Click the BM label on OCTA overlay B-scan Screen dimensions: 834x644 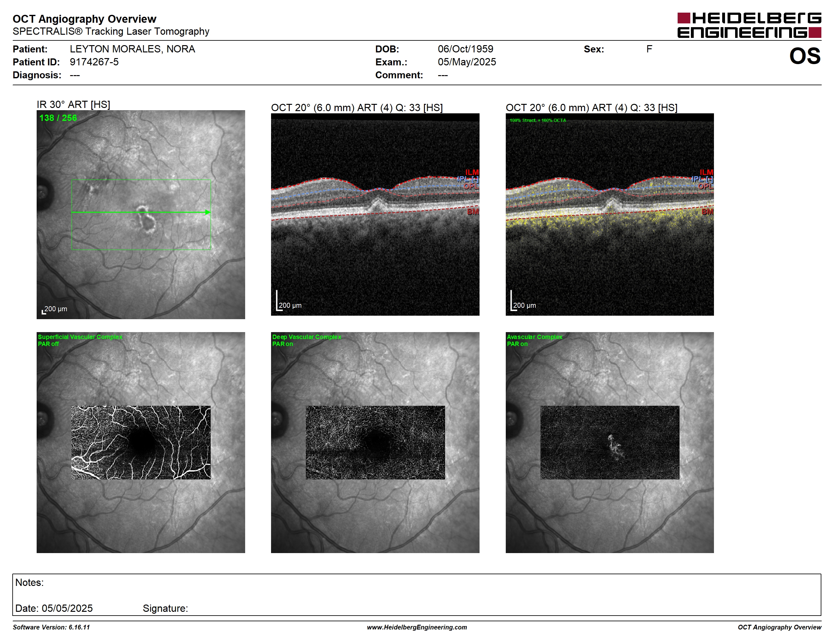[x=707, y=212]
